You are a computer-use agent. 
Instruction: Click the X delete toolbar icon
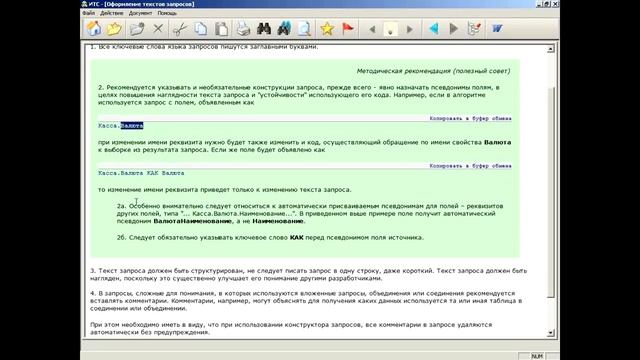point(158,29)
